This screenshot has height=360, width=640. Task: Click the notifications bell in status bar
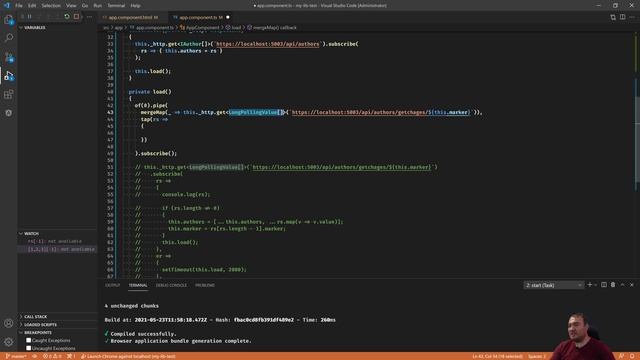click(x=632, y=356)
